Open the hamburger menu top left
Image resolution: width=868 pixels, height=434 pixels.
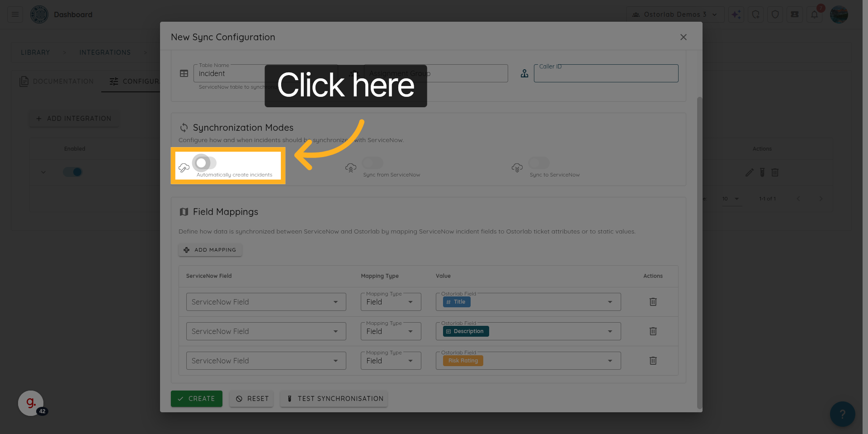tap(14, 14)
